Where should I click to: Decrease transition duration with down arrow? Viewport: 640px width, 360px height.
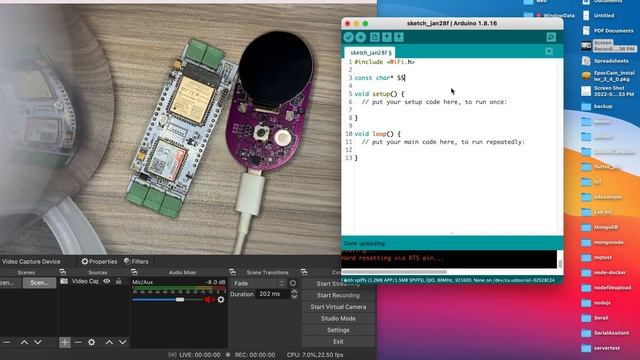294,297
